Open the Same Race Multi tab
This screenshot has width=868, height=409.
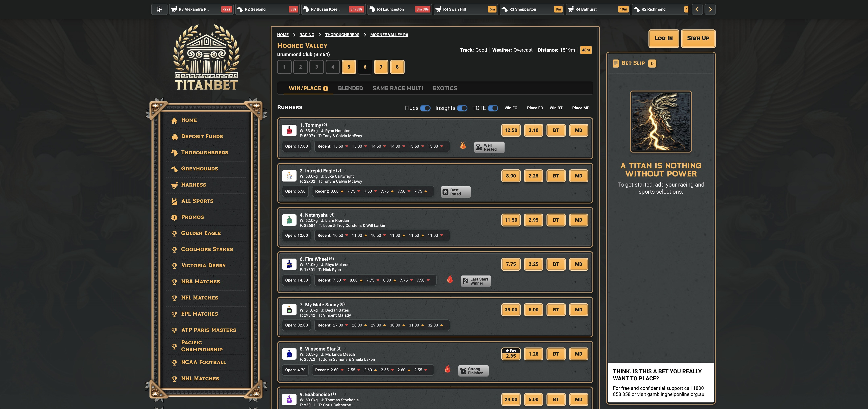[x=398, y=88]
